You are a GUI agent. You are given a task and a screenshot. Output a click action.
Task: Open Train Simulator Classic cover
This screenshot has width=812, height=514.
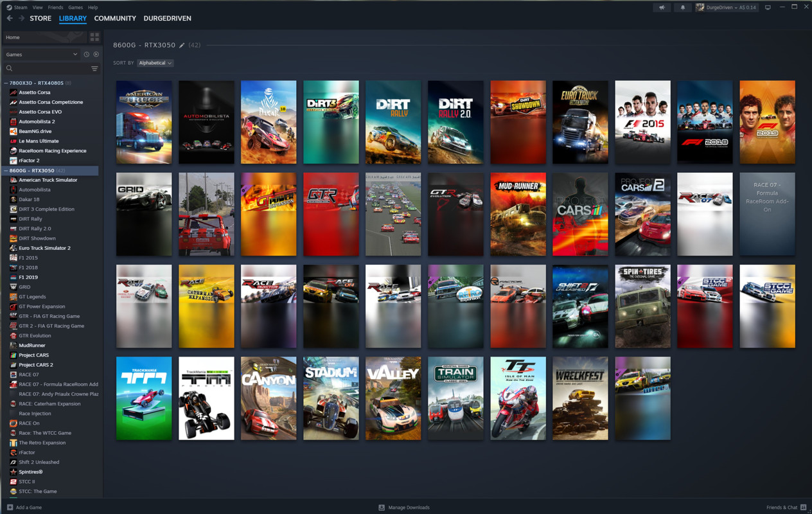[455, 398]
